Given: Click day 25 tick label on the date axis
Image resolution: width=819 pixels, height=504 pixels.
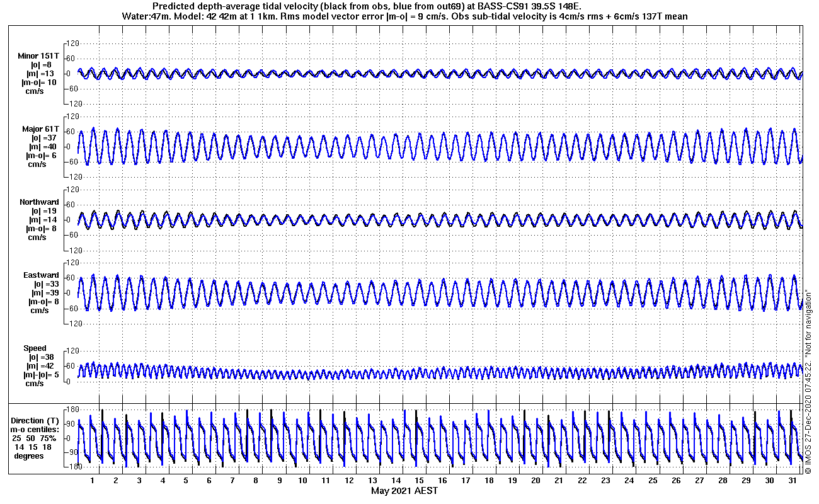Looking at the screenshot, I should 652,481.
